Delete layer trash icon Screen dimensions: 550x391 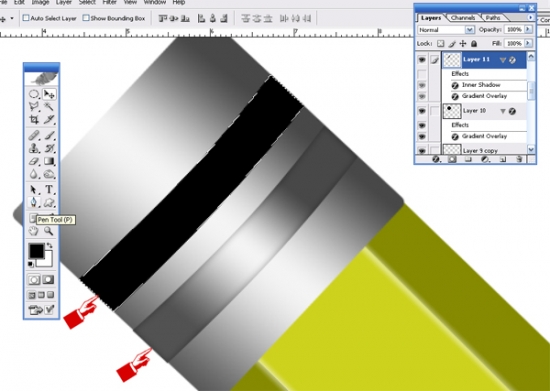coord(519,160)
